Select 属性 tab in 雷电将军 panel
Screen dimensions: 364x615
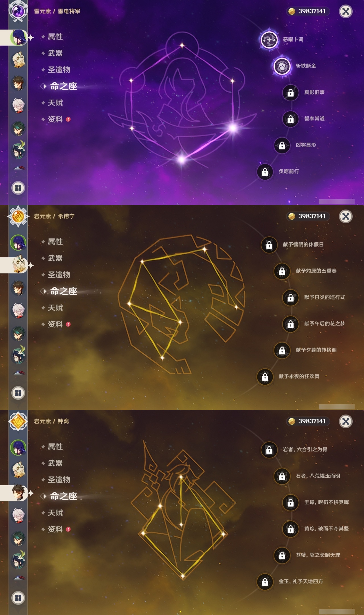[55, 37]
